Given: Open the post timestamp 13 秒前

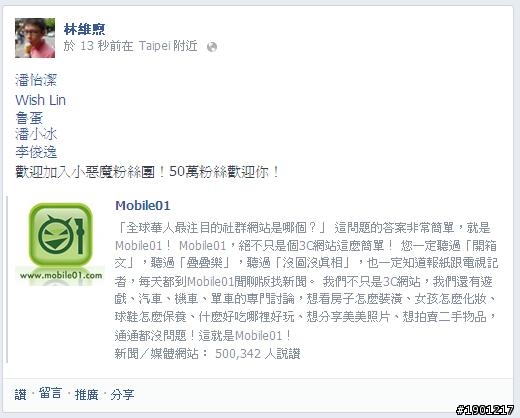Looking at the screenshot, I should [96, 46].
